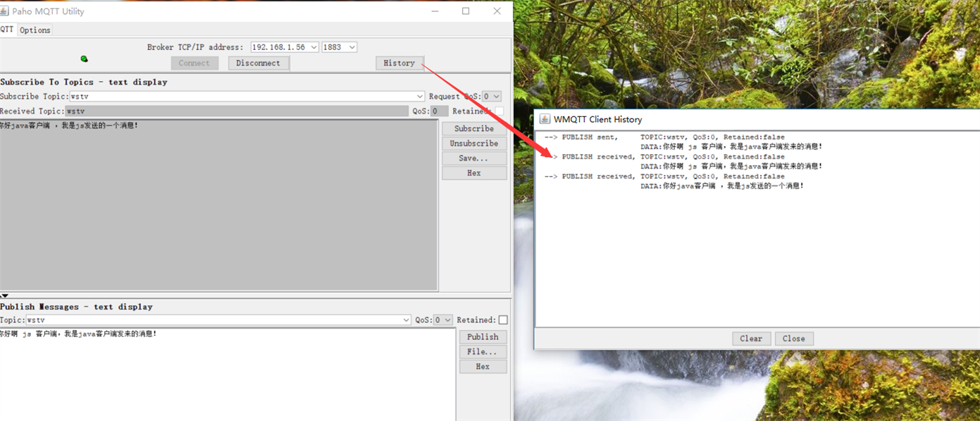Open the publish QoS dropdown
This screenshot has height=421, width=980.
coord(447,320)
